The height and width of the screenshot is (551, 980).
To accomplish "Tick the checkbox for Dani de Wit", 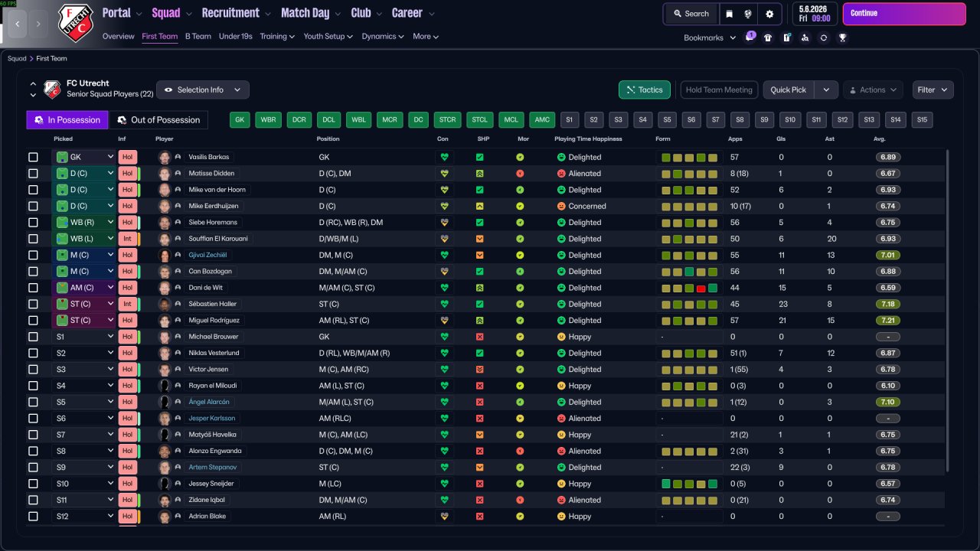I will pyautogui.click(x=33, y=288).
